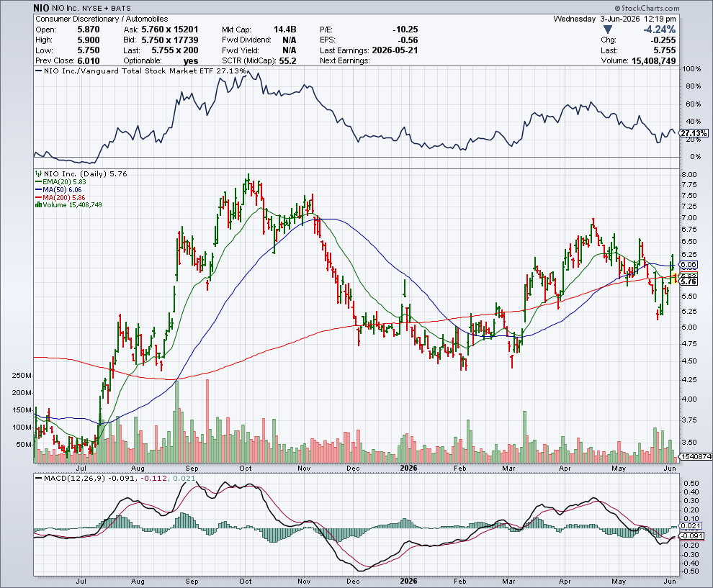Click the Mkt Cap value 14.4B
Image resolution: width=713 pixels, height=588 pixels.
coord(284,30)
